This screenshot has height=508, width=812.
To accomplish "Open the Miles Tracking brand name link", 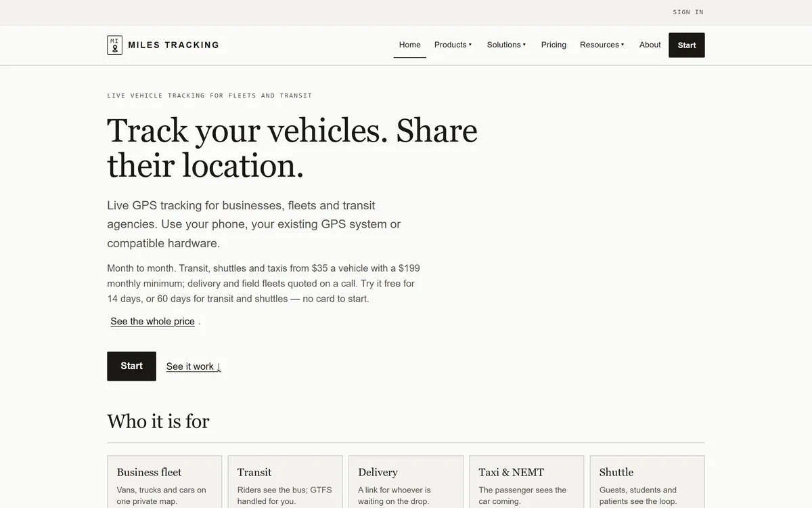I will pos(173,45).
